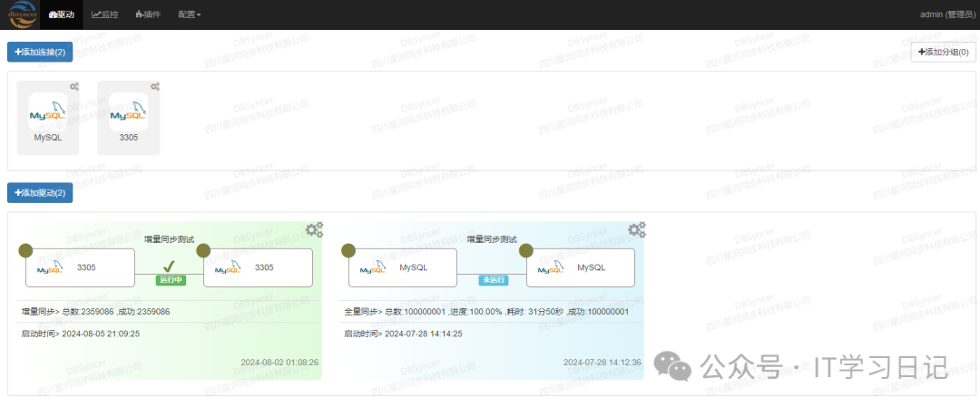
Task: Expand the 配置 dropdown menu
Action: tap(190, 15)
